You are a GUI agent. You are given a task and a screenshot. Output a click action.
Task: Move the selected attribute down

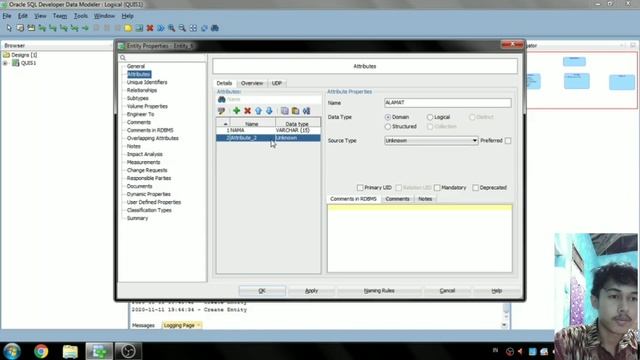pyautogui.click(x=269, y=111)
